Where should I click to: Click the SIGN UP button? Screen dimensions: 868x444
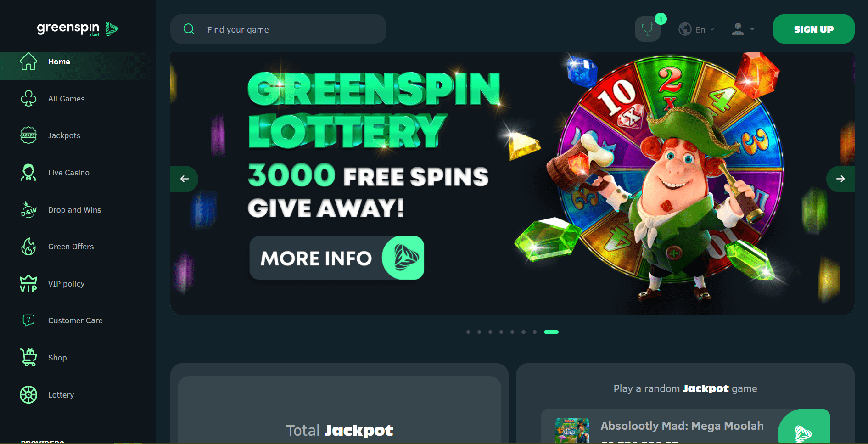click(813, 29)
